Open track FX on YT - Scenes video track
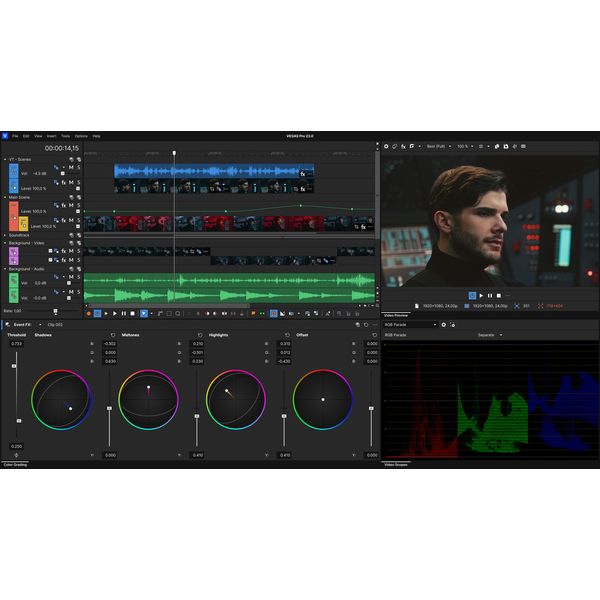Viewport: 600px width, 600px height. coord(64,183)
